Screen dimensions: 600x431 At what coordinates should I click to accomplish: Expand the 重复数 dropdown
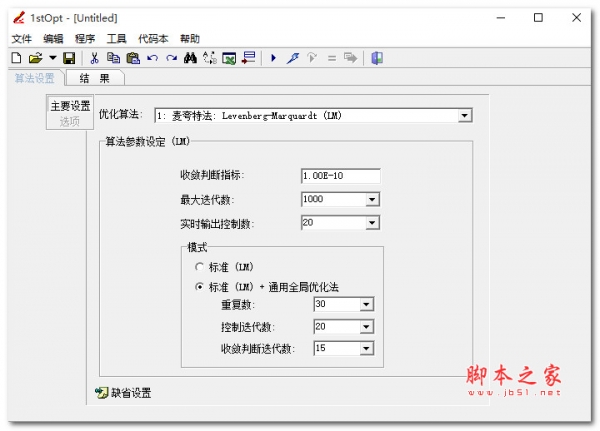[x=366, y=304]
